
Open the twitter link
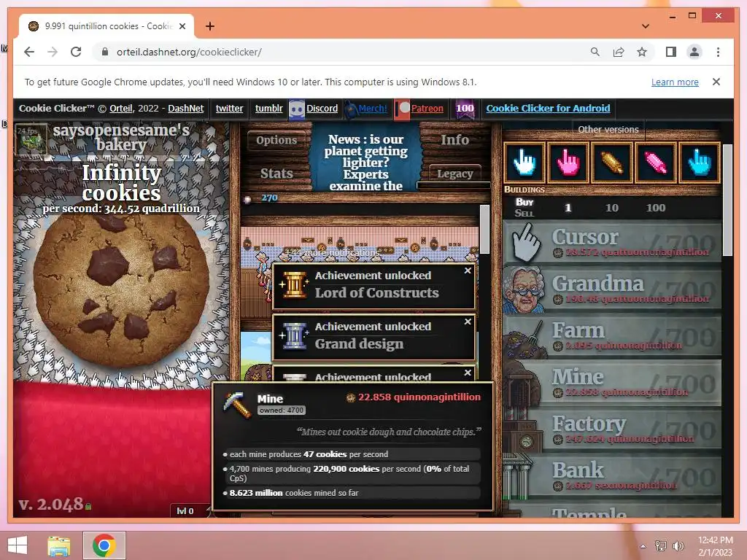tap(229, 108)
